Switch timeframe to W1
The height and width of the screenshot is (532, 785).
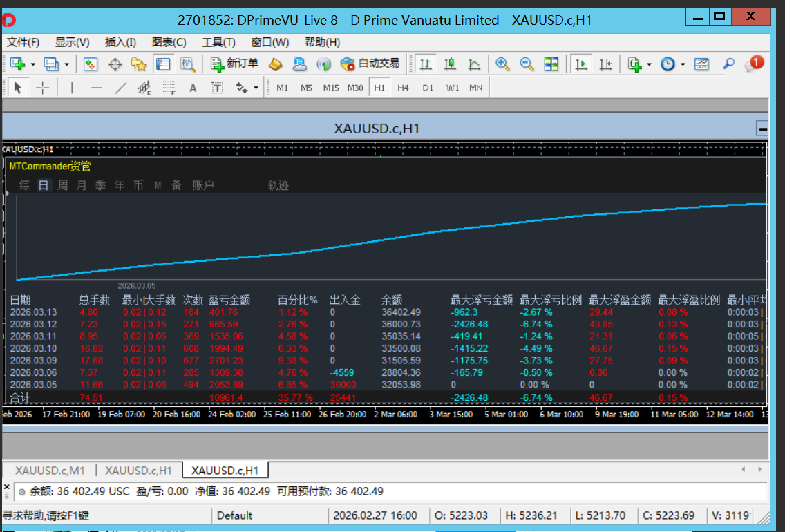click(x=453, y=88)
